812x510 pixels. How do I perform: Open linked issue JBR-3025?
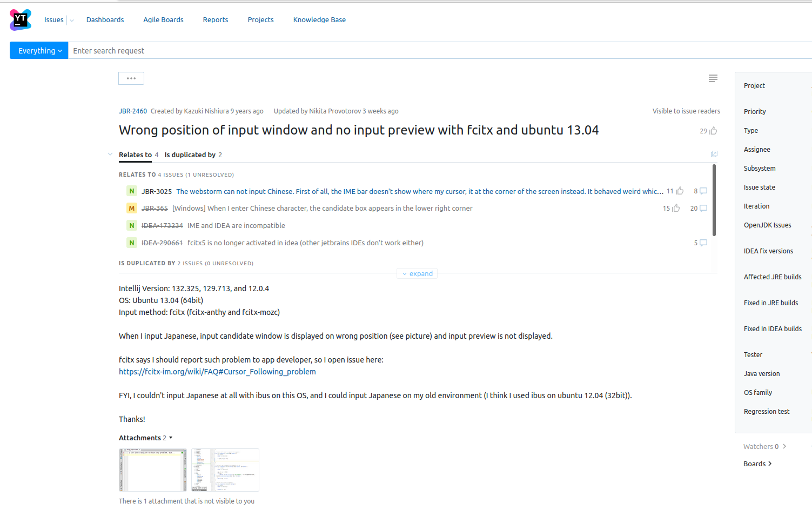click(x=157, y=191)
